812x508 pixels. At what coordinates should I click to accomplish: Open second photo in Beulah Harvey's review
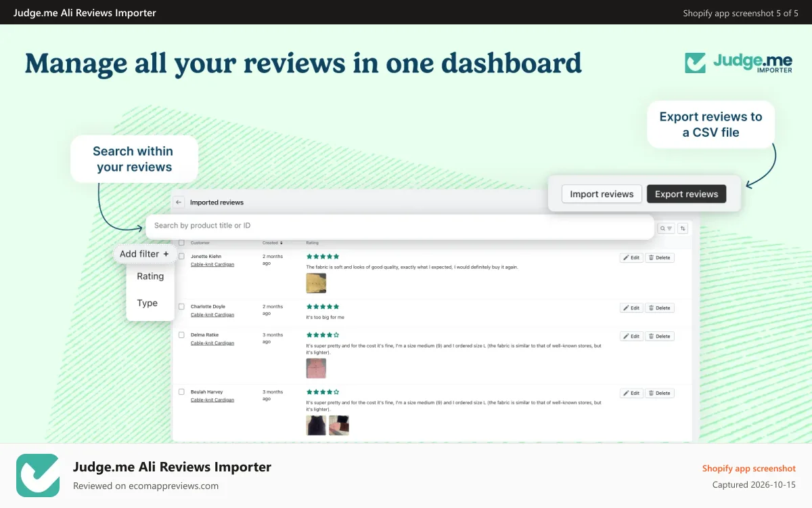pyautogui.click(x=339, y=425)
